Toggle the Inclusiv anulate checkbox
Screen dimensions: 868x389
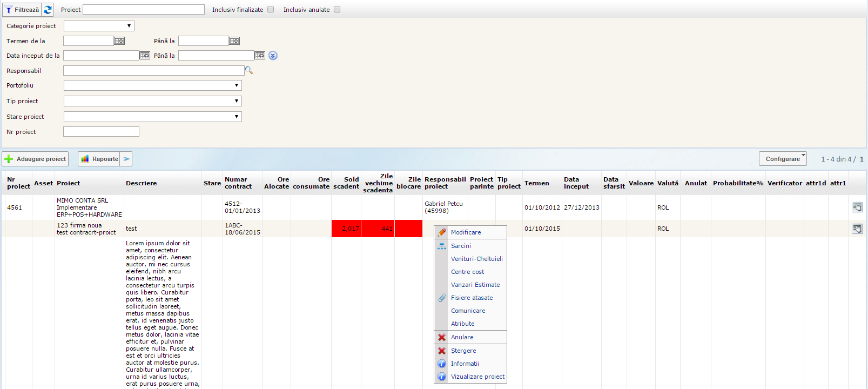[x=337, y=10]
